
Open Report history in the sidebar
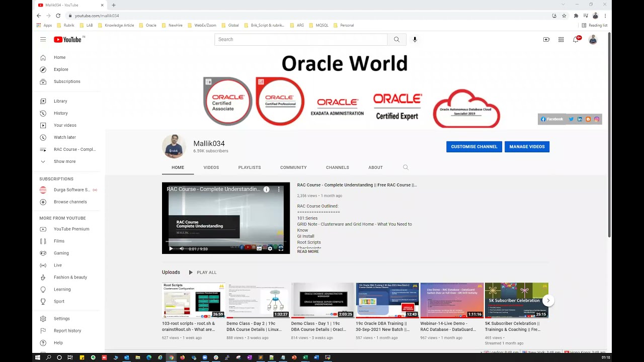pos(68,330)
